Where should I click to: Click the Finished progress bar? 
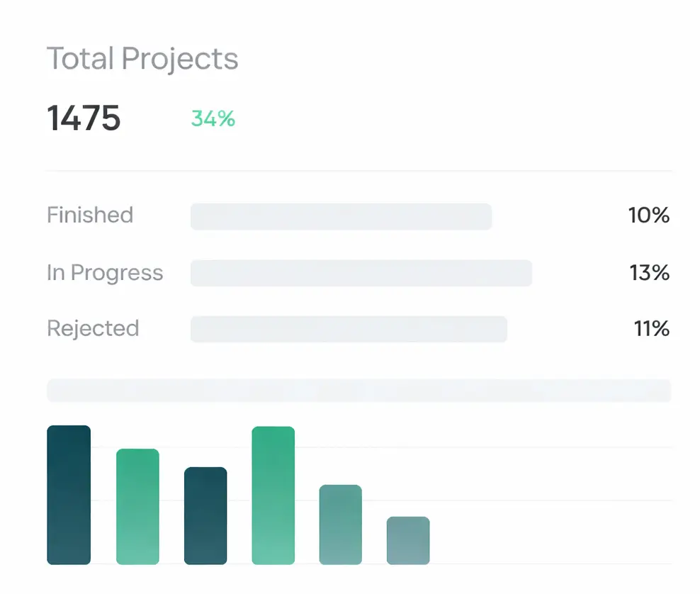(x=340, y=216)
